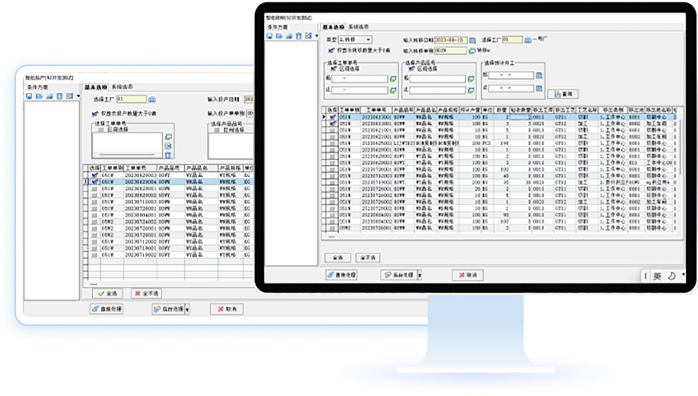Open the calendar for the 选择预计开工 start date

[x=539, y=76]
